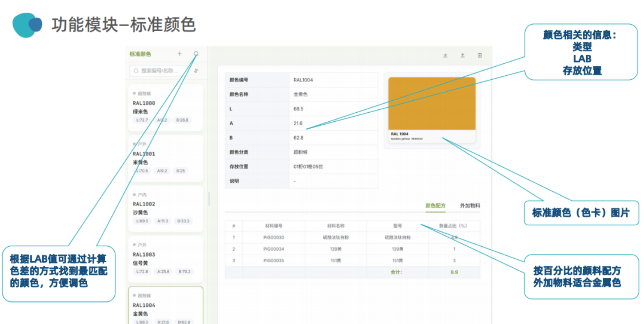Click material code PIG00030 in the formula table
The image size is (644, 324).
[274, 238]
